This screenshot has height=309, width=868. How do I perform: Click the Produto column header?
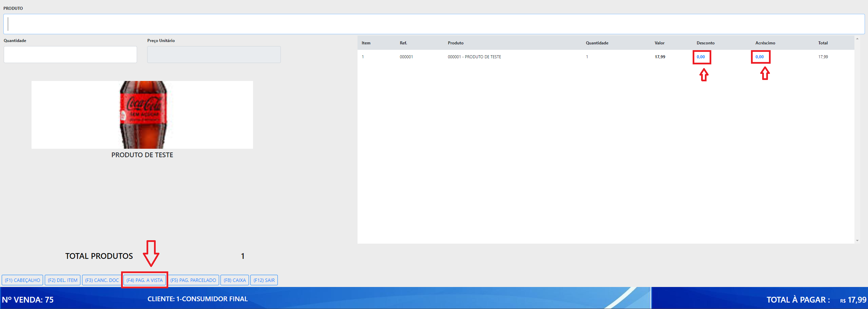pos(456,43)
